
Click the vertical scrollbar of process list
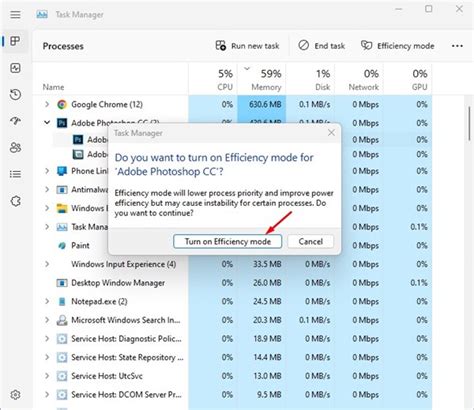tap(469, 124)
